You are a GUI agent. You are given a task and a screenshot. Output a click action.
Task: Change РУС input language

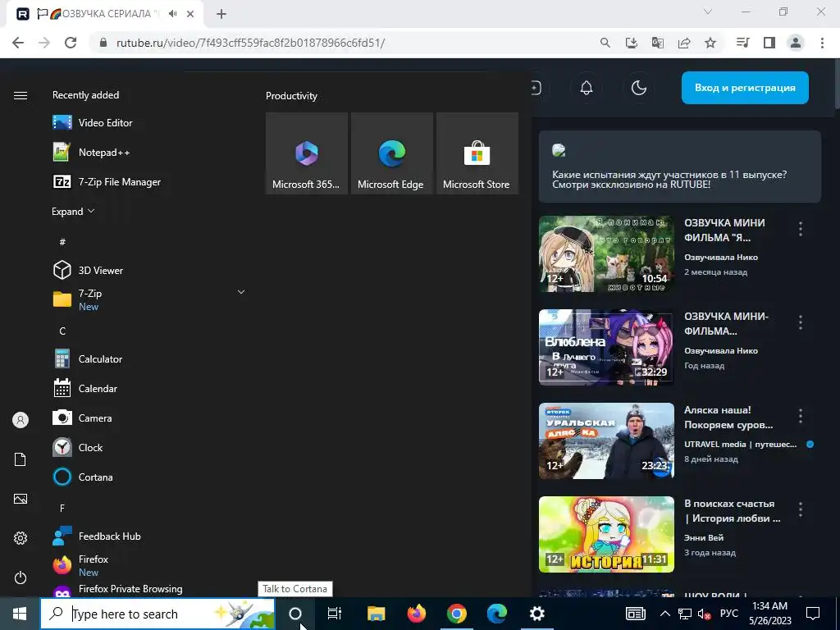pos(728,614)
